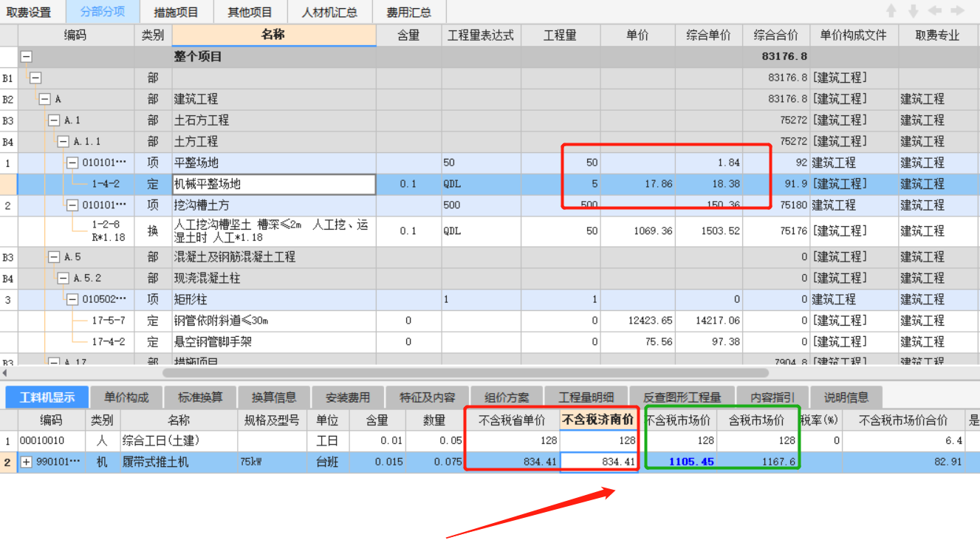
Task: Open the 单价构成 bottom tab
Action: tap(126, 397)
